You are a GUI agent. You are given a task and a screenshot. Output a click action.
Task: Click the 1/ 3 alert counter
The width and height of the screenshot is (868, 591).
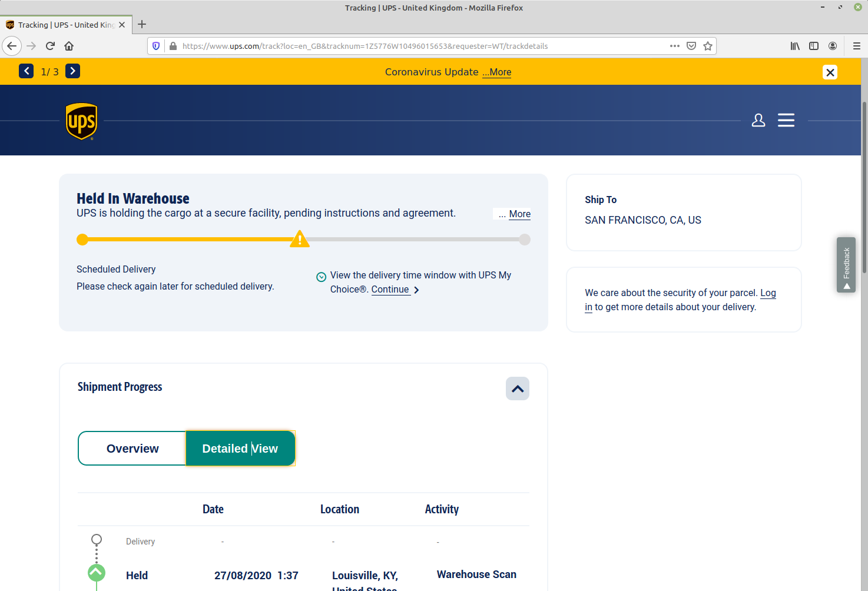pyautogui.click(x=49, y=72)
